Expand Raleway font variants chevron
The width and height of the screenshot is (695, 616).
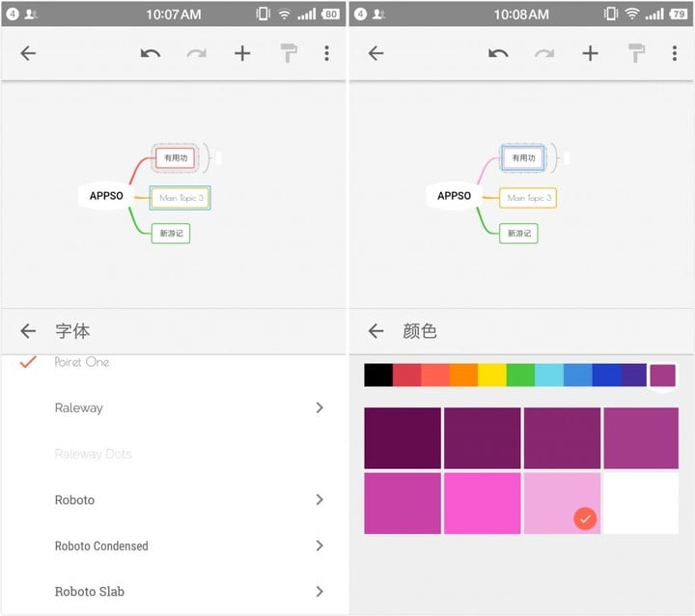click(x=320, y=407)
